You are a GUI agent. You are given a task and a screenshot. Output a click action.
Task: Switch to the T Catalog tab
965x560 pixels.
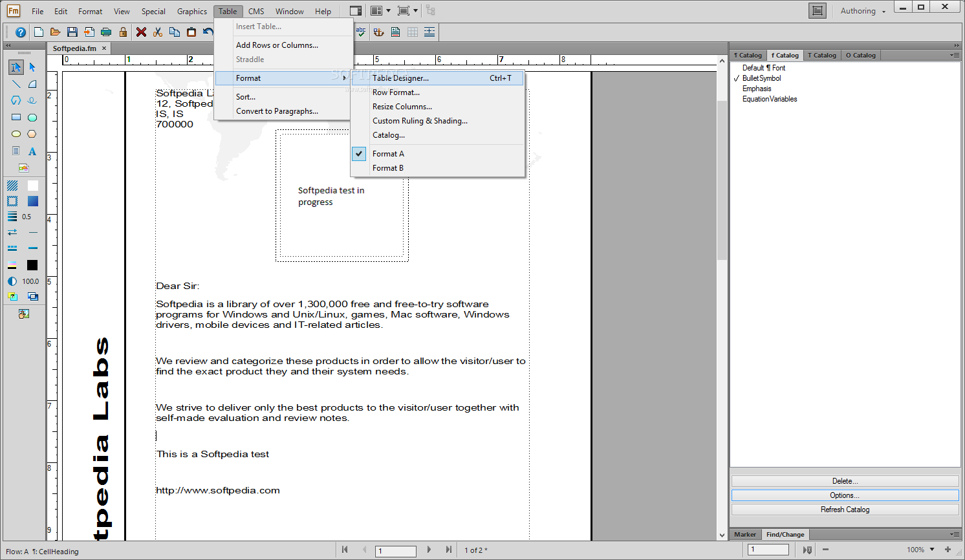[x=822, y=55]
